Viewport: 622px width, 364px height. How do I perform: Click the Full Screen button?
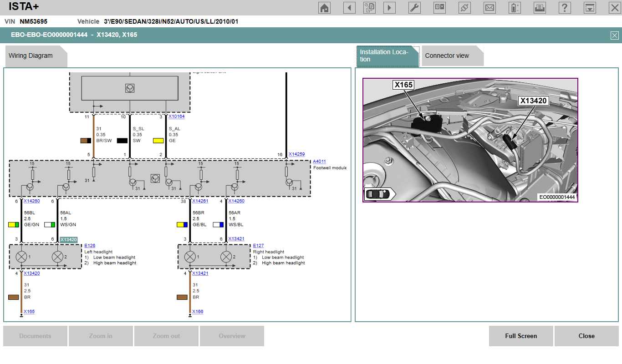pyautogui.click(x=521, y=336)
